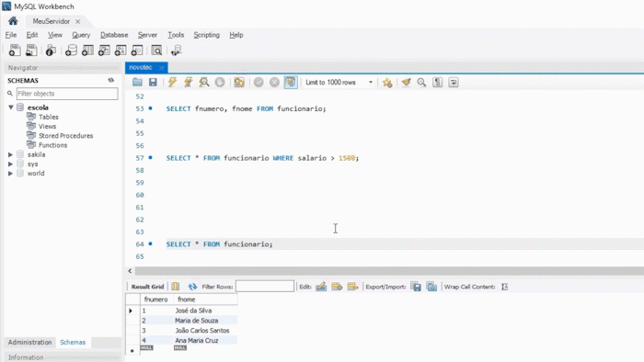Create new schema icon

[x=71, y=51]
